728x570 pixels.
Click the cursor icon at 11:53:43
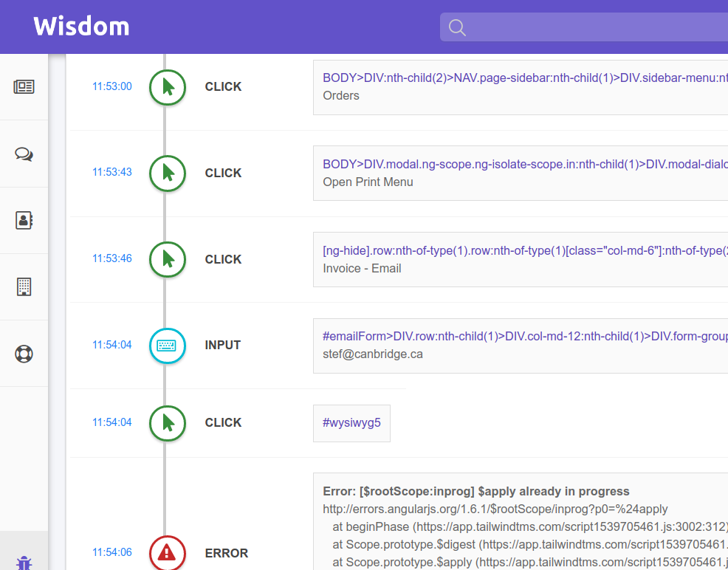(168, 173)
